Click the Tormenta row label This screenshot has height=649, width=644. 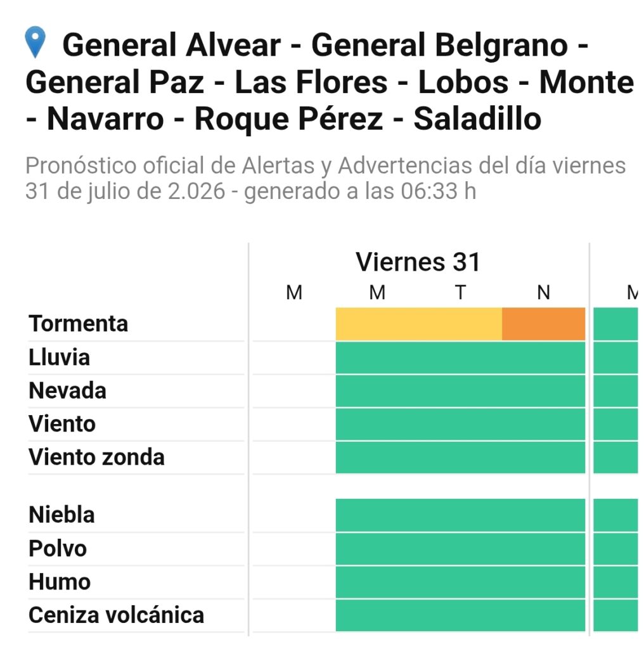tap(78, 324)
